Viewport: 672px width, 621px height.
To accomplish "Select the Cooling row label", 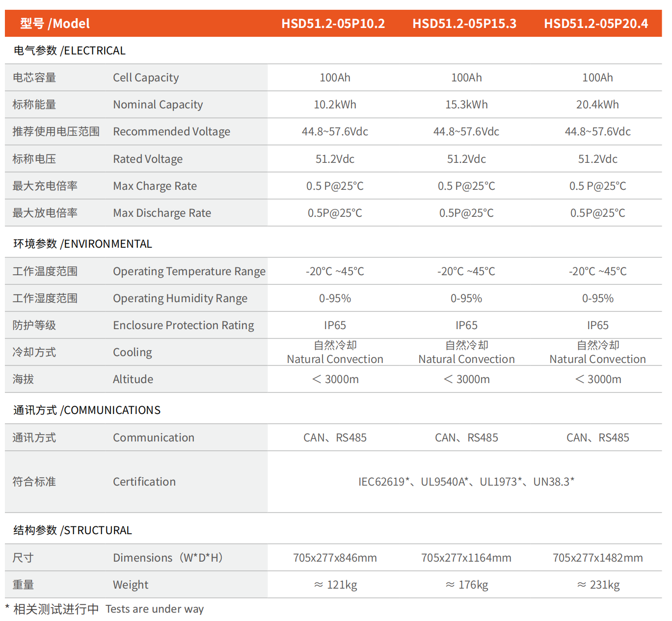I will 133,352.
